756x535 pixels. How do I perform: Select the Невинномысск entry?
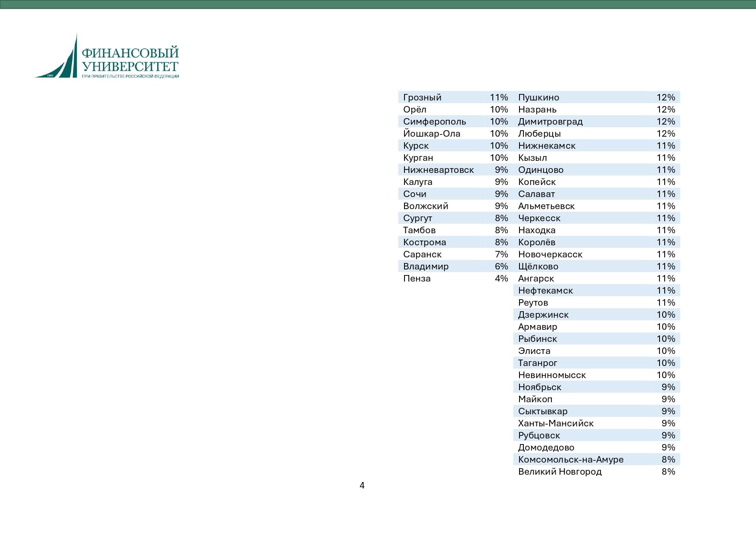coord(552,375)
